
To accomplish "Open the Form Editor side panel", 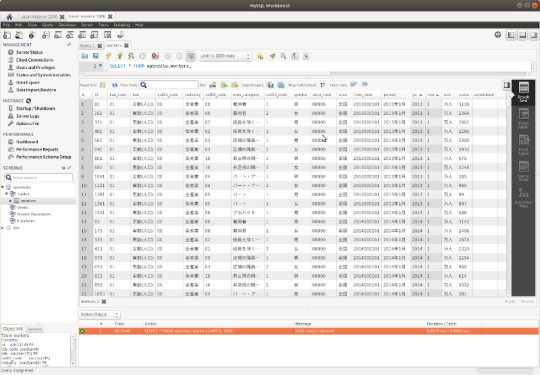I will (x=523, y=118).
